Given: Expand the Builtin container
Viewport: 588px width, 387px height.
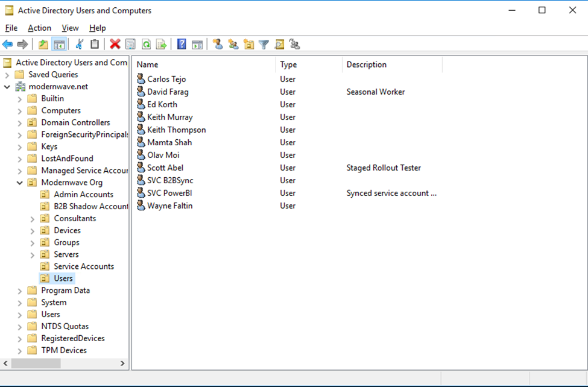Looking at the screenshot, I should 19,99.
